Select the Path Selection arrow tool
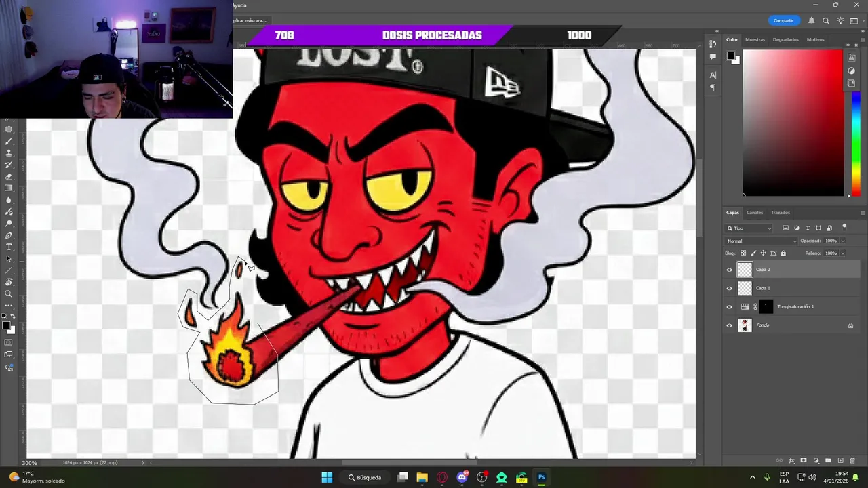This screenshot has width=868, height=488. pos(9,259)
